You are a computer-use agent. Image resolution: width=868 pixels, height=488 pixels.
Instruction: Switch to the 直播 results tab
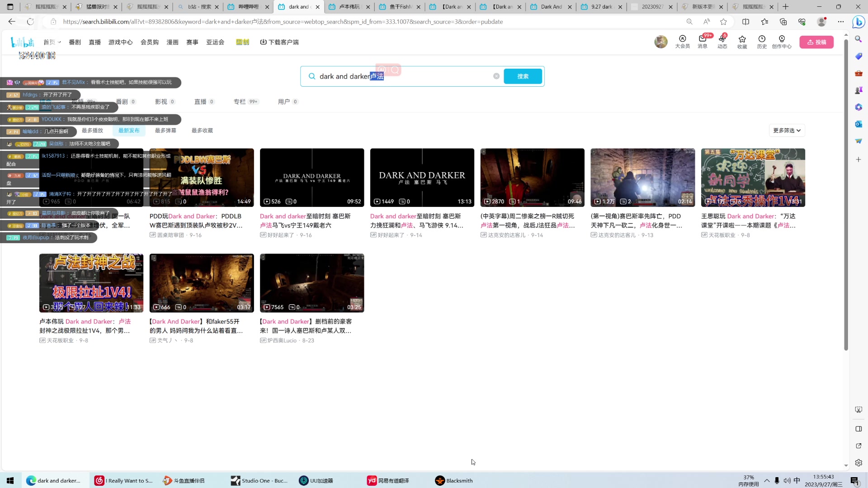204,102
